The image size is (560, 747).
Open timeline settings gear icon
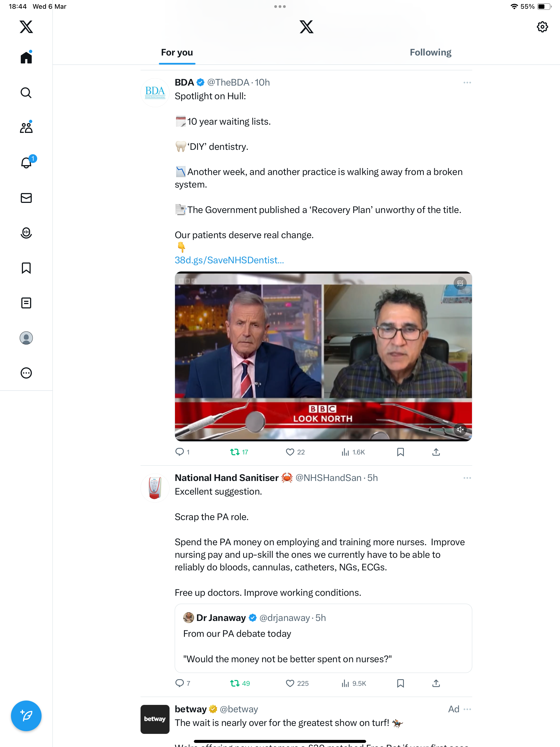(542, 27)
